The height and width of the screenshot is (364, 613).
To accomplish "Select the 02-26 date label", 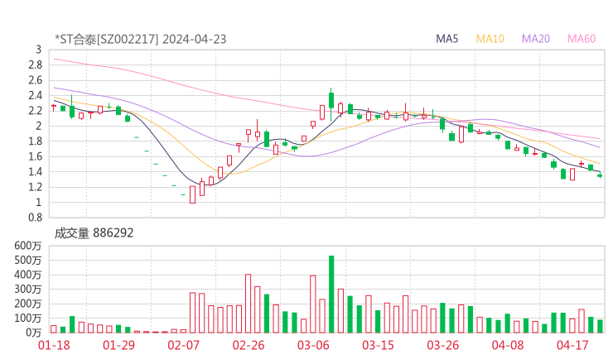I will 249,345.
